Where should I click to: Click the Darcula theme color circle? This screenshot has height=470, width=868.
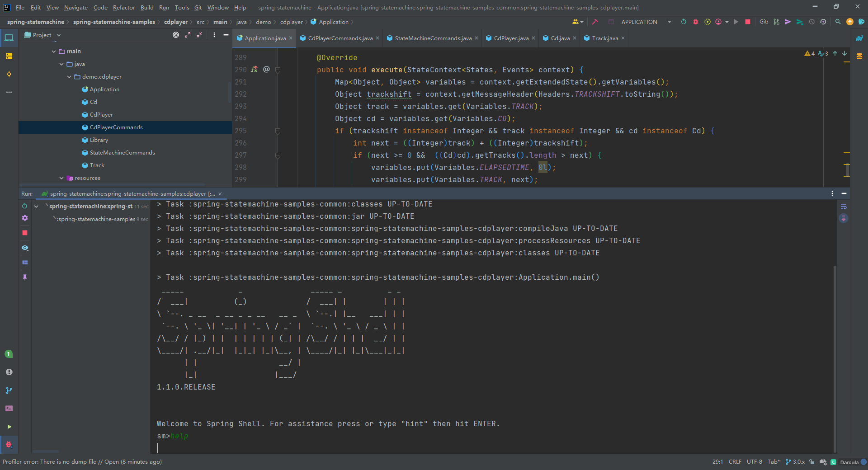tap(863, 462)
